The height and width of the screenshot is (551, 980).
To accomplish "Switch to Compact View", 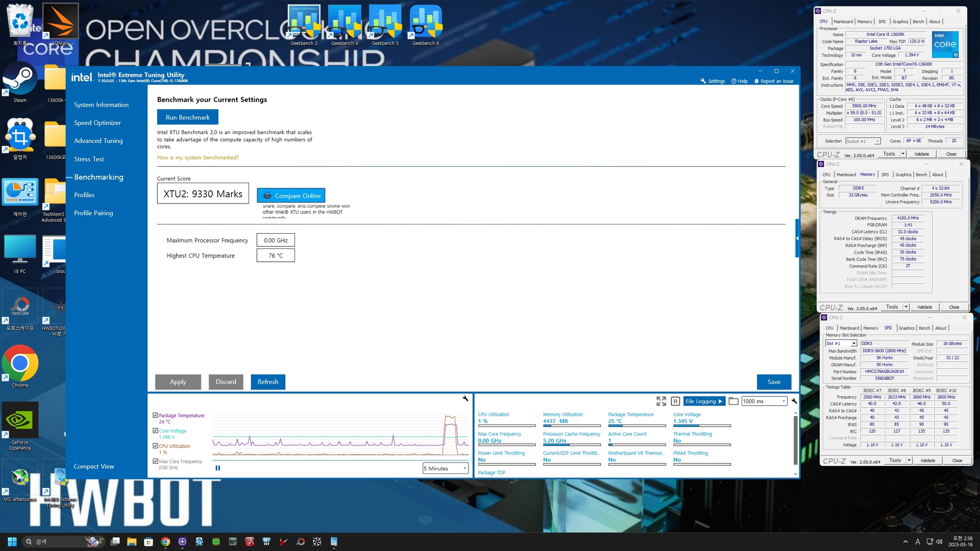I will (94, 466).
